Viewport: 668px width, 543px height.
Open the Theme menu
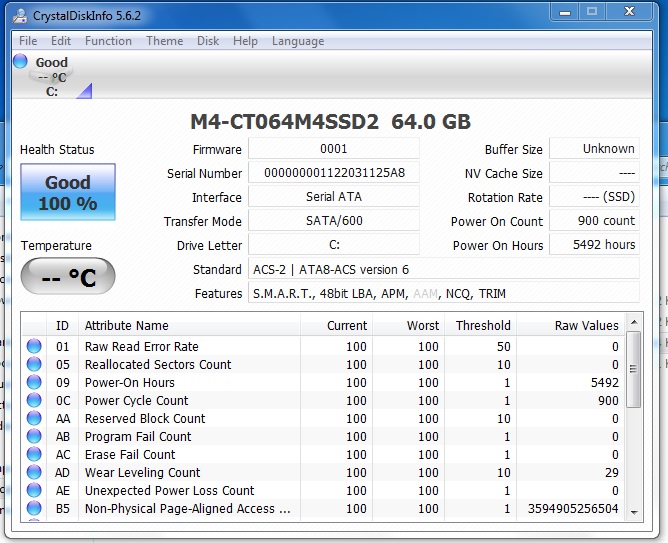coord(164,41)
